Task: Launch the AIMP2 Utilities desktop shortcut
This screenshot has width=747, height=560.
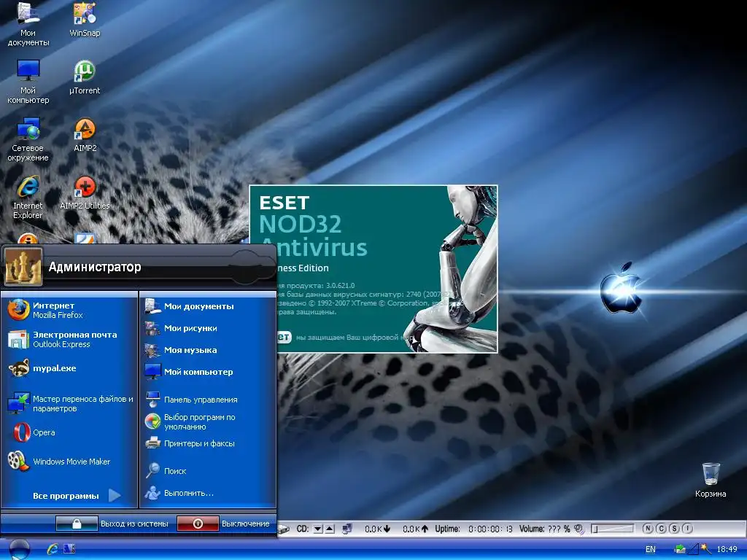Action: point(85,192)
